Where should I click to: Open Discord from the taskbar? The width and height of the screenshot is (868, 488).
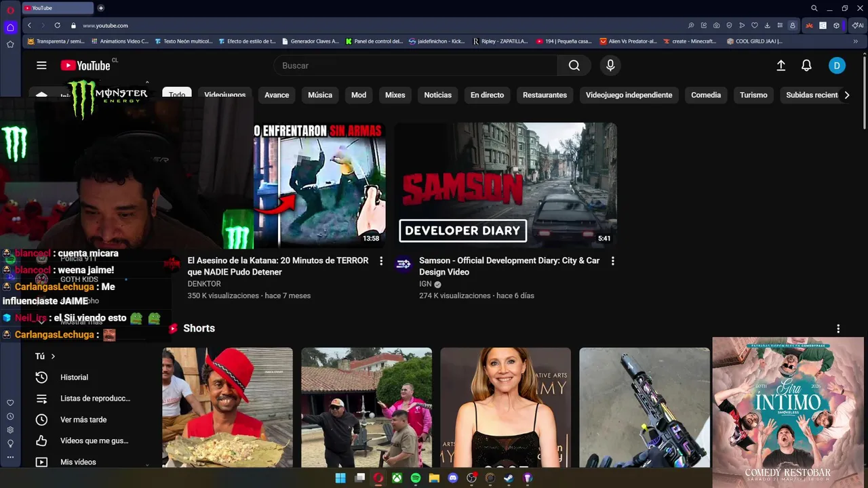(453, 478)
